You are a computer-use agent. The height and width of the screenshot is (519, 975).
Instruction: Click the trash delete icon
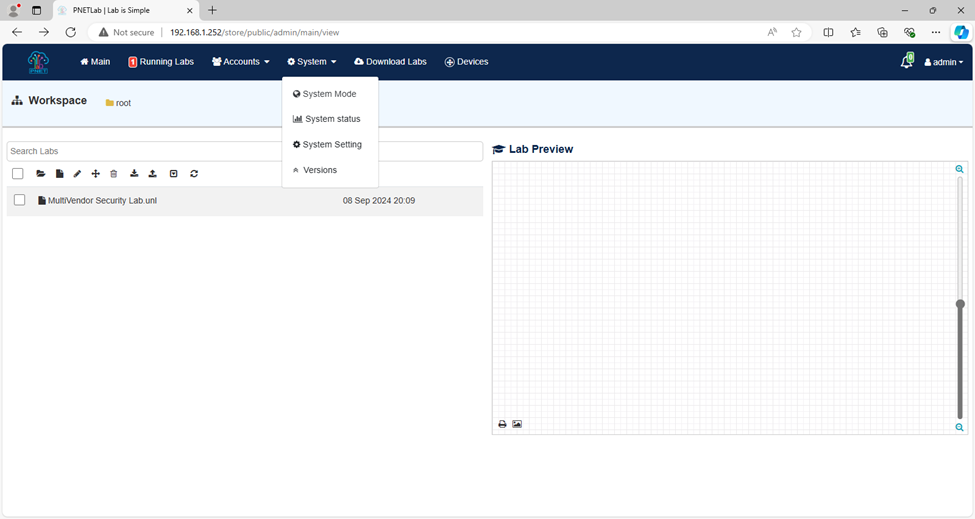click(113, 173)
